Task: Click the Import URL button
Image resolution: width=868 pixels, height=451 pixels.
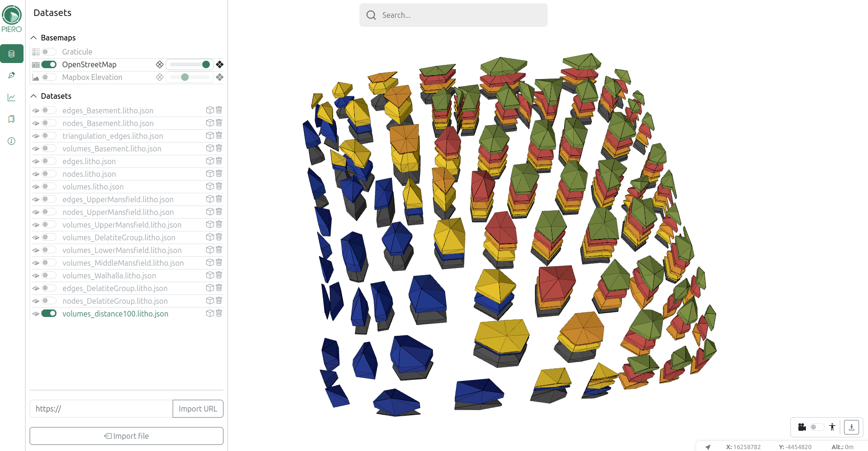Action: pyautogui.click(x=198, y=409)
